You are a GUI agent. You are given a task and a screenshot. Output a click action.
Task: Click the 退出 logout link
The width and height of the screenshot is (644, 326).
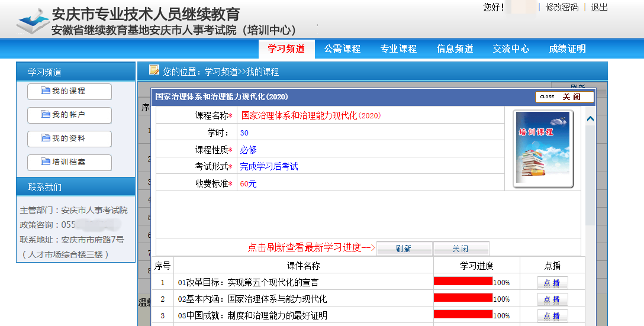(x=599, y=7)
